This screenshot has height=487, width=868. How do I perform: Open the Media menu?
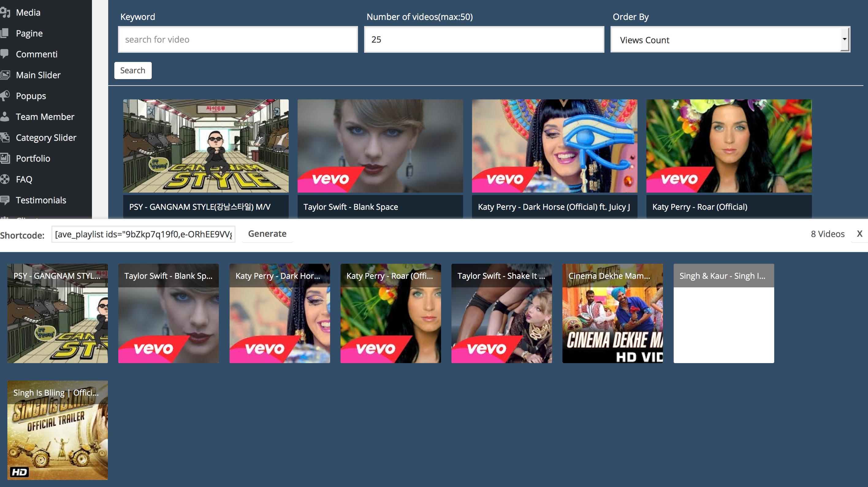click(28, 13)
